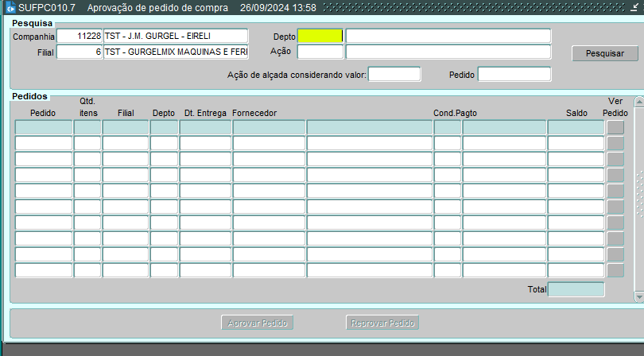Click the first row Fornecedor cell
The width and height of the screenshot is (644, 356).
(269, 127)
